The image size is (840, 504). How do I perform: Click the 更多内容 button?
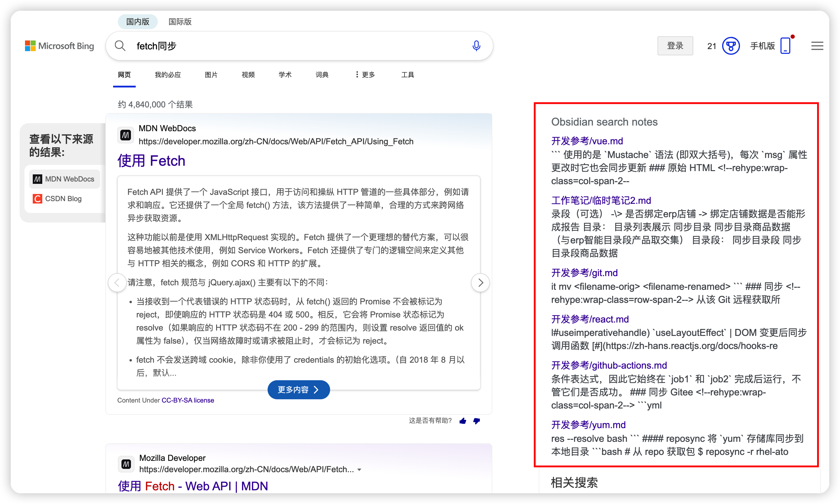(x=298, y=389)
